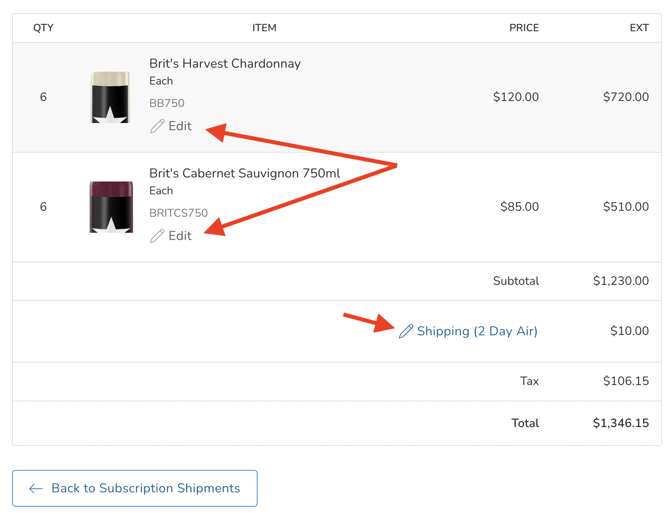Image resolution: width=670 pixels, height=516 pixels.
Task: Select the BRITCS750 SKU text
Action: coord(179,213)
